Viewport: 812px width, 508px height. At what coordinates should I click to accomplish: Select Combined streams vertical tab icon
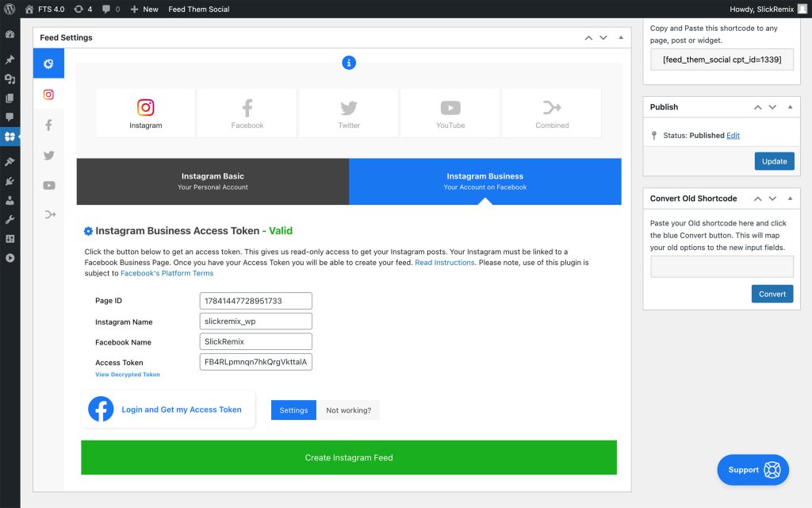pos(48,214)
